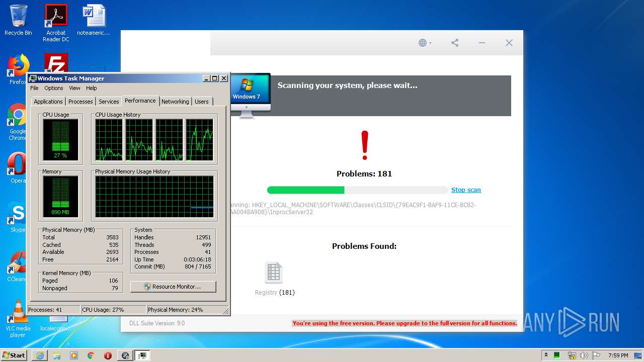Open the Acrobat Reader DC desktop shortcut

click(x=56, y=23)
